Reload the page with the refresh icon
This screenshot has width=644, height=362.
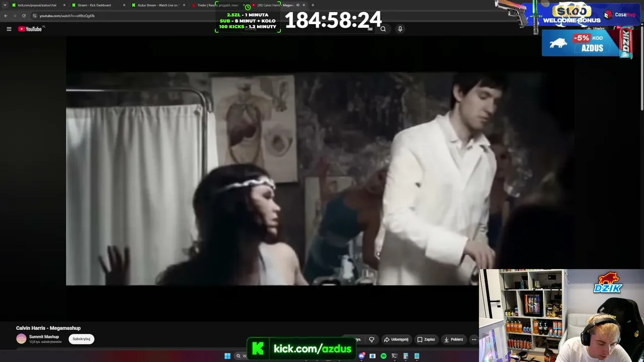point(24,16)
